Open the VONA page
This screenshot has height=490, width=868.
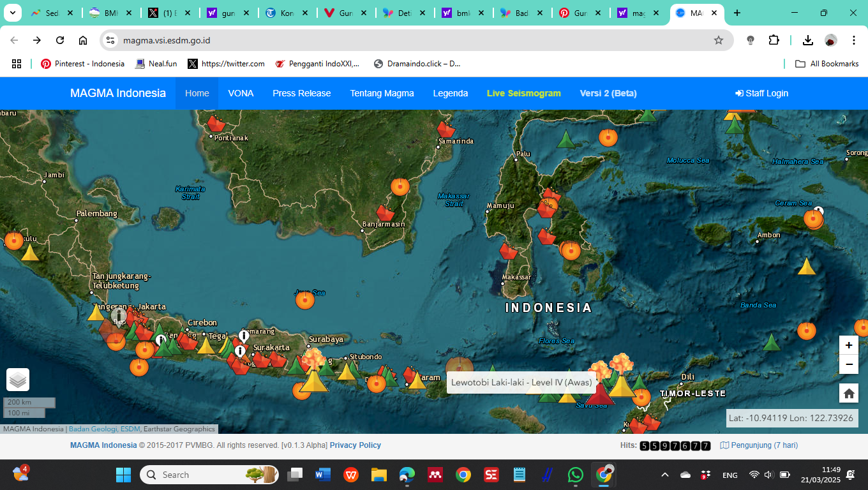[x=241, y=93]
